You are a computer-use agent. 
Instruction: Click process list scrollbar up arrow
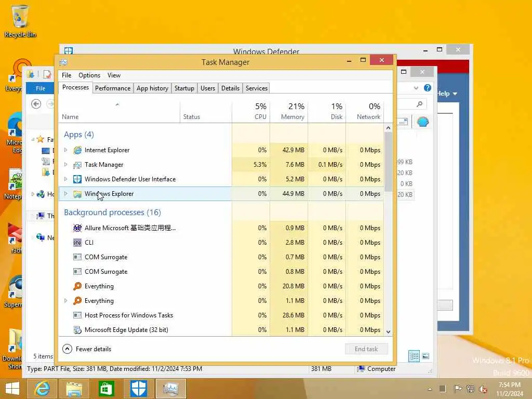point(389,128)
